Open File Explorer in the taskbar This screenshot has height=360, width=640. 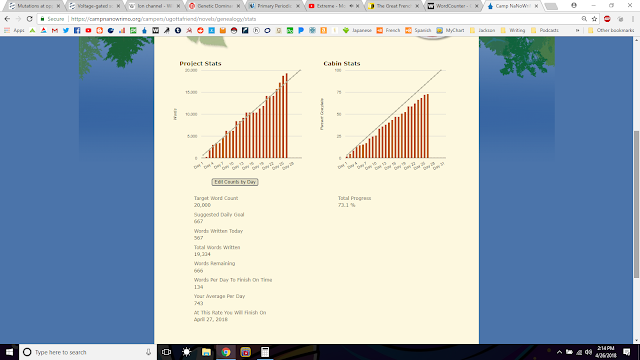pos(206,352)
